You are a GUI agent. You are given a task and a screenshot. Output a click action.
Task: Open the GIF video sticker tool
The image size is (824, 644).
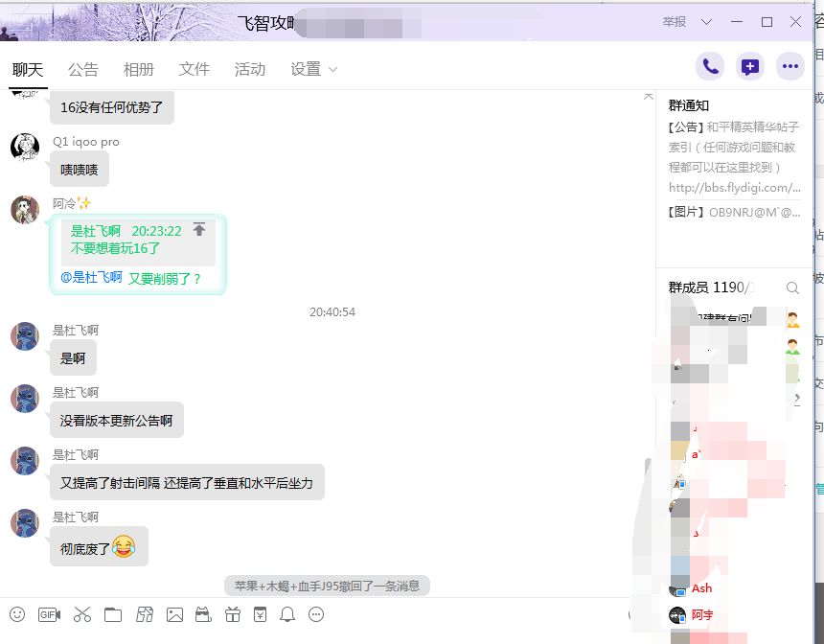(x=50, y=614)
